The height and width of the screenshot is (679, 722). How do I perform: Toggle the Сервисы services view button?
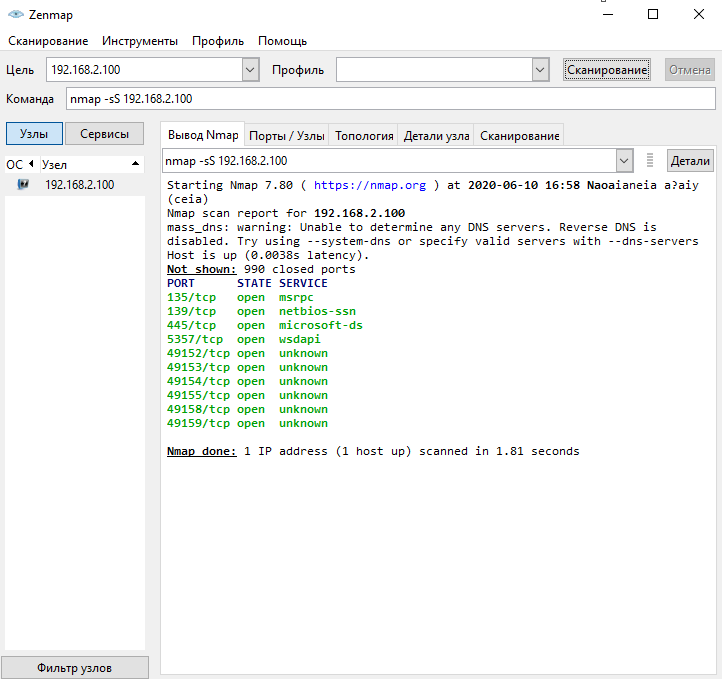pos(105,133)
